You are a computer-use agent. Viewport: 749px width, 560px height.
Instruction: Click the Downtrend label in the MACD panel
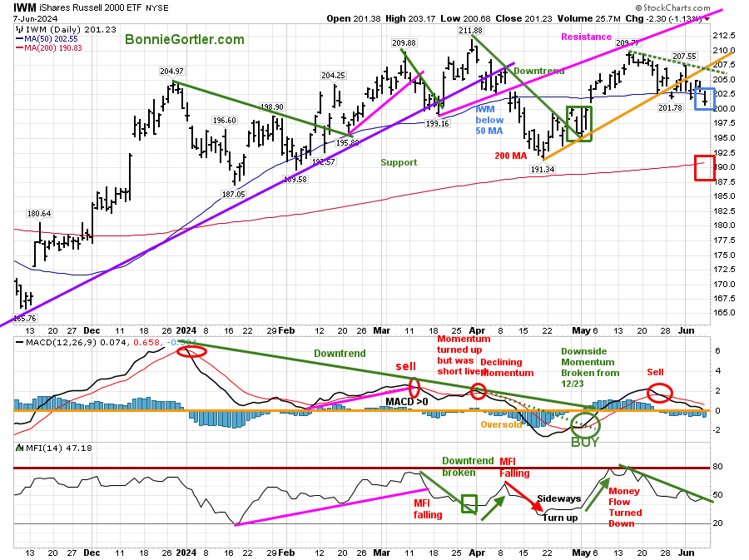(x=340, y=354)
